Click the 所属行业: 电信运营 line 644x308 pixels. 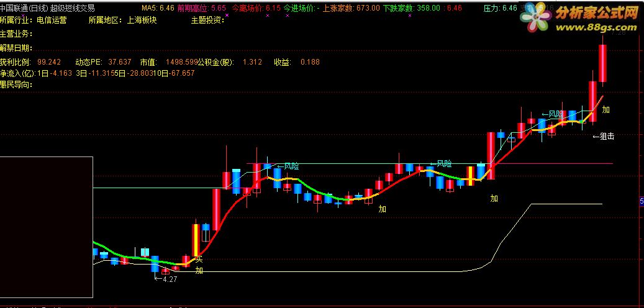coord(34,20)
